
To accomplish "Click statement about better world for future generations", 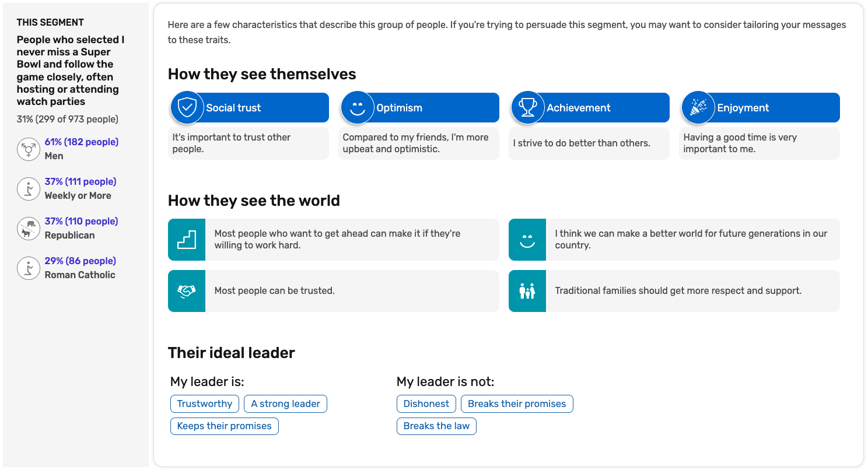I will (691, 239).
